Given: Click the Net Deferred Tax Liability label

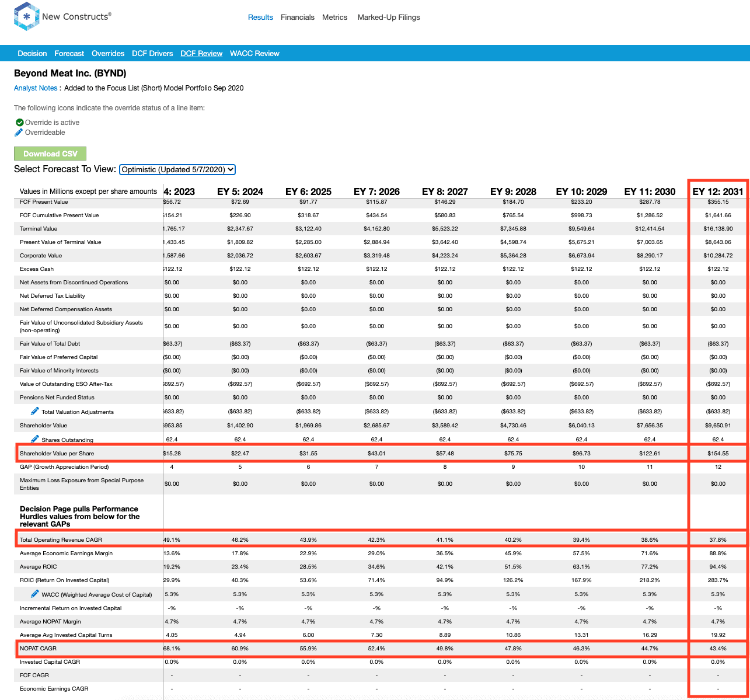Looking at the screenshot, I should coord(53,295).
